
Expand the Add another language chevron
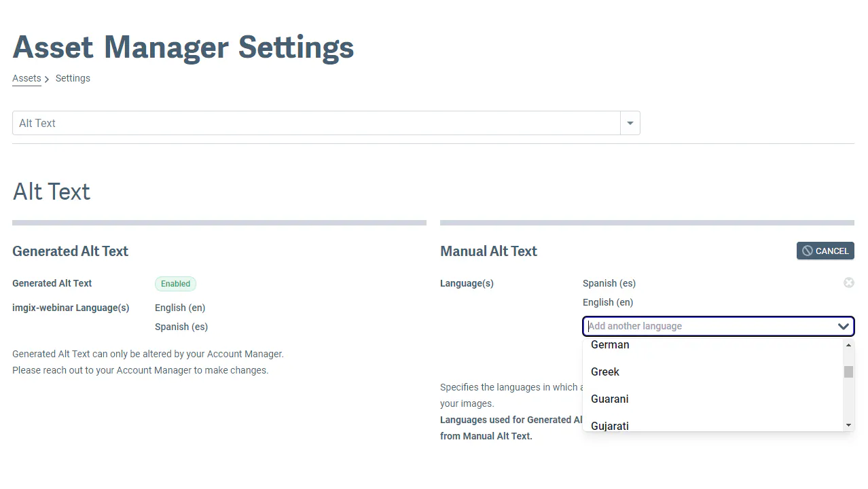[x=843, y=326]
